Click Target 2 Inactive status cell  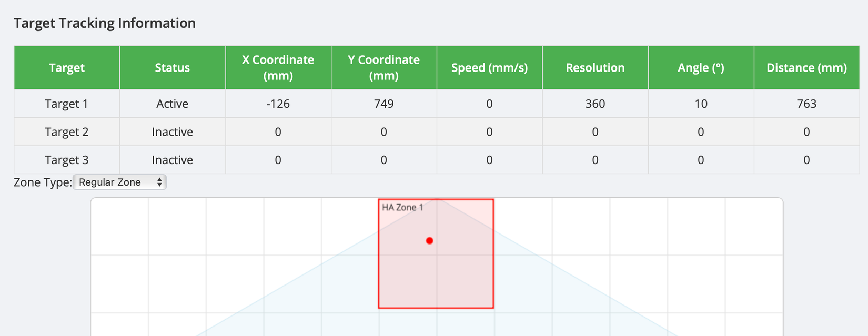click(x=173, y=132)
